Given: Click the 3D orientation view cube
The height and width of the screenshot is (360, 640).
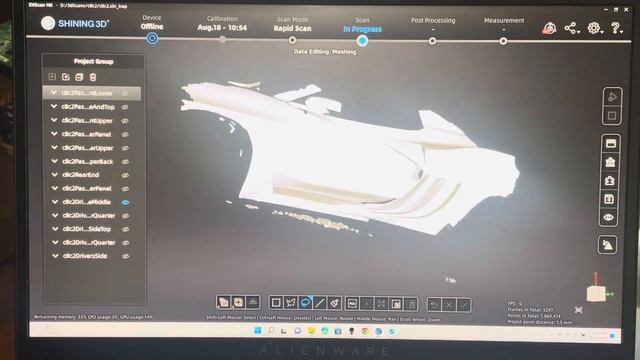Looking at the screenshot, I should (596, 293).
